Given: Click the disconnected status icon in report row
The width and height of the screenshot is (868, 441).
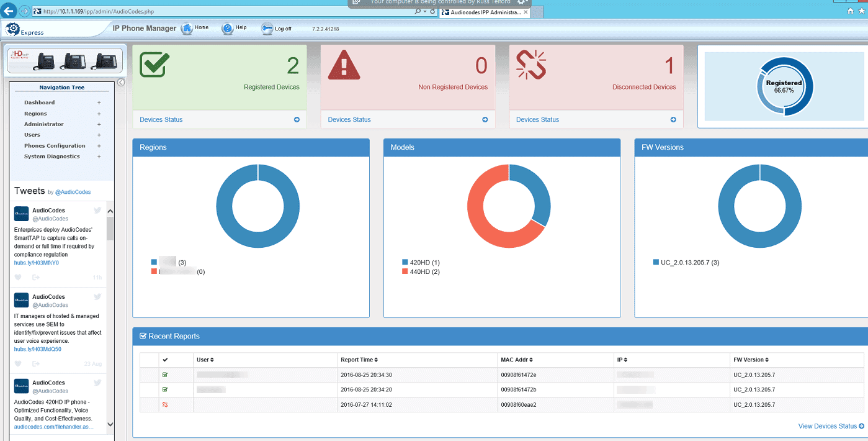Looking at the screenshot, I should point(165,404).
